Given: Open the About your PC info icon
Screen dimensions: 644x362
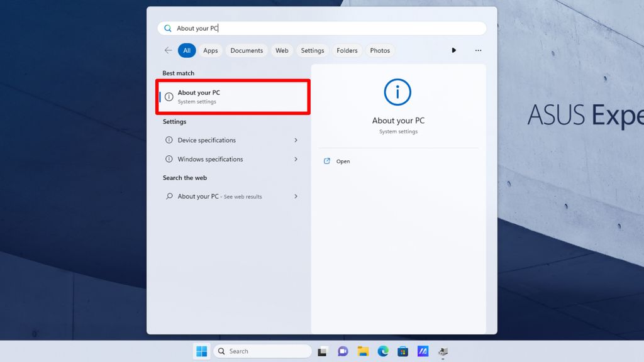Looking at the screenshot, I should pyautogui.click(x=169, y=97).
